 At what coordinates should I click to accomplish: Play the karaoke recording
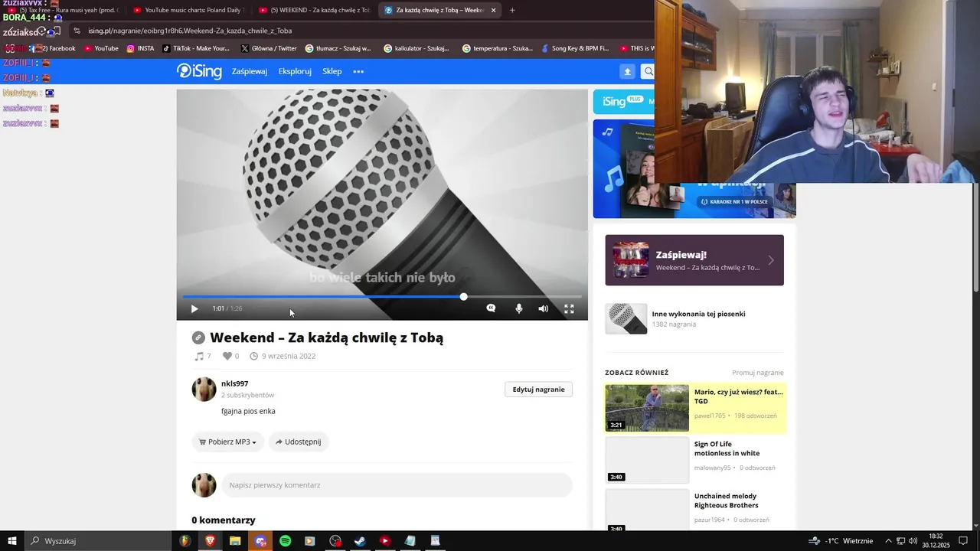[194, 308]
